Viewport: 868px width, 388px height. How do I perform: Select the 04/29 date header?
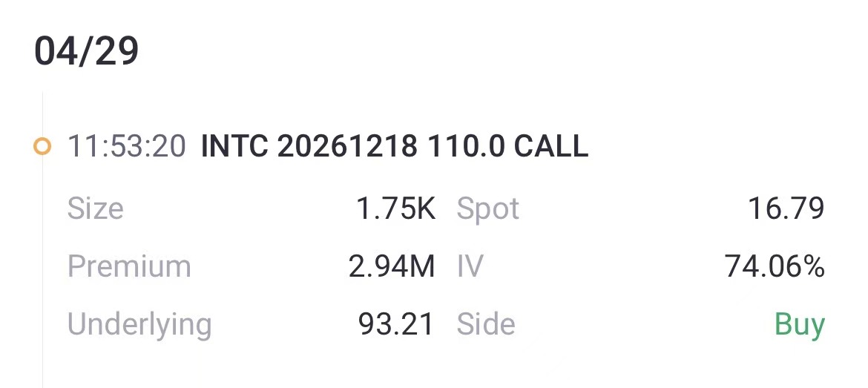click(x=86, y=53)
